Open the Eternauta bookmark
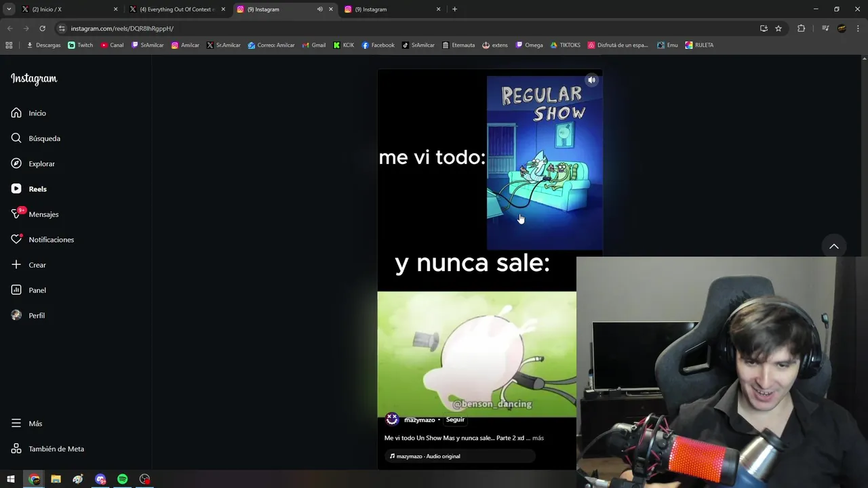The image size is (868, 488). tap(458, 45)
